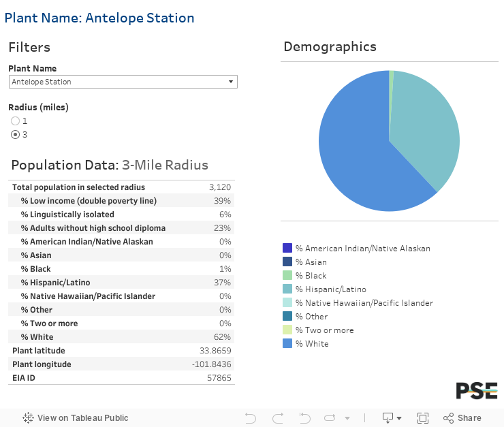Select the 1 mile radius option

[x=15, y=121]
